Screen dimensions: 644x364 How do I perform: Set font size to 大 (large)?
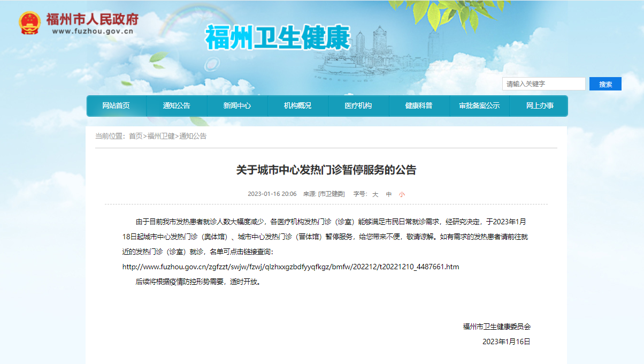(x=375, y=194)
